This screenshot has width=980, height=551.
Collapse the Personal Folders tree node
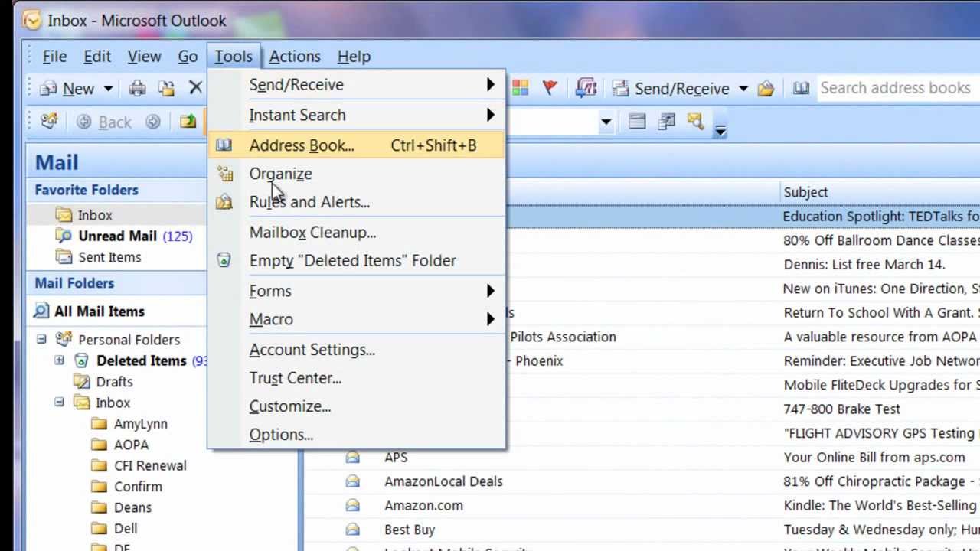pyautogui.click(x=41, y=339)
